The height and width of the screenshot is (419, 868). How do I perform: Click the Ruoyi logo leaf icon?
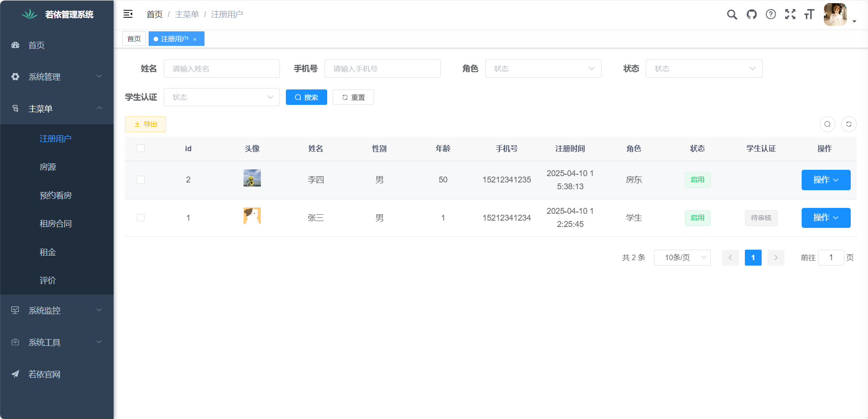click(30, 15)
